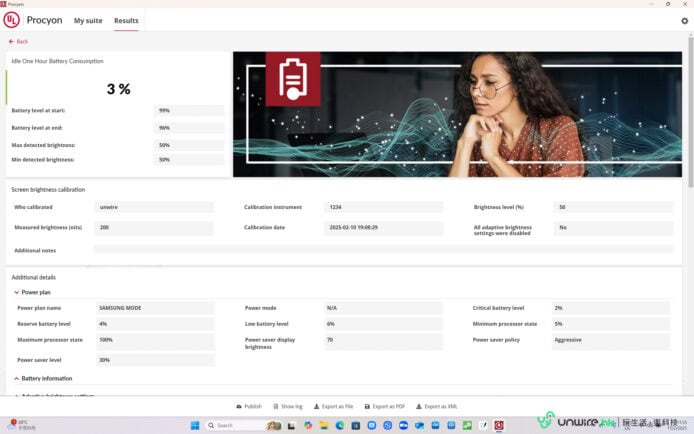Click Export as File
The image size is (694, 434).
334,406
